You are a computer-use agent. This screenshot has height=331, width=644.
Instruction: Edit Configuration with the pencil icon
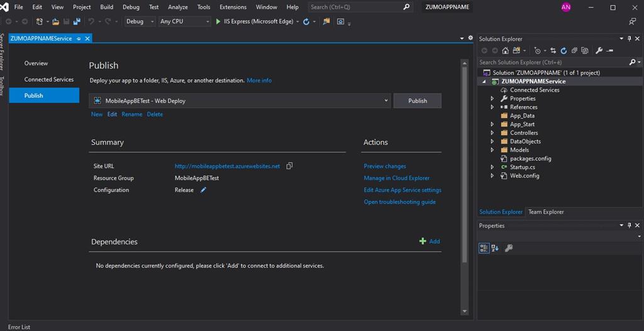click(203, 190)
